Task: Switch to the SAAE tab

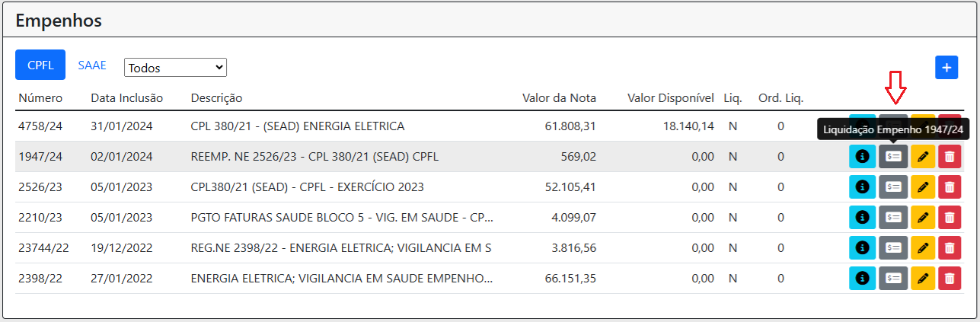Action: (x=92, y=65)
